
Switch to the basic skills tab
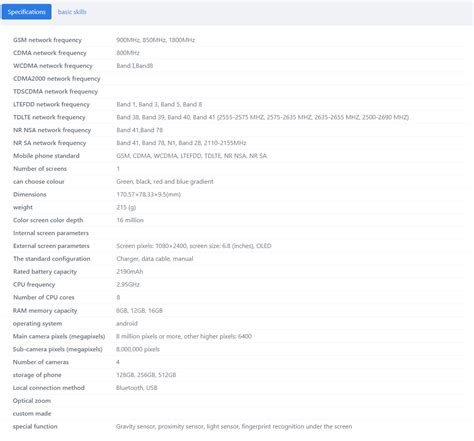[x=72, y=12]
